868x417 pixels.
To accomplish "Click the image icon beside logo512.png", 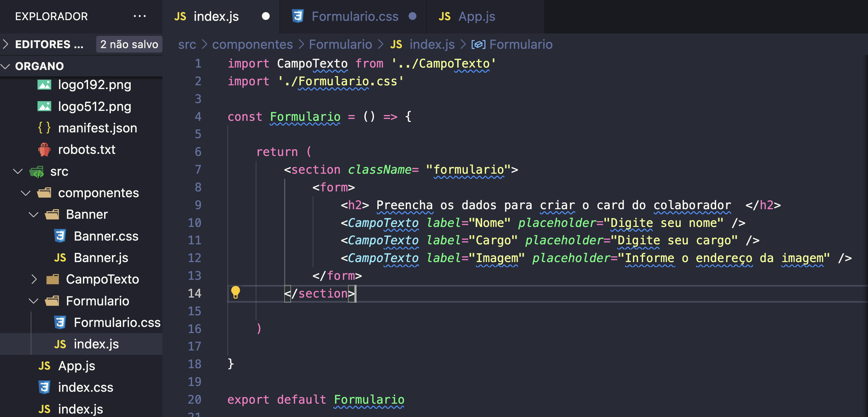I will point(44,106).
